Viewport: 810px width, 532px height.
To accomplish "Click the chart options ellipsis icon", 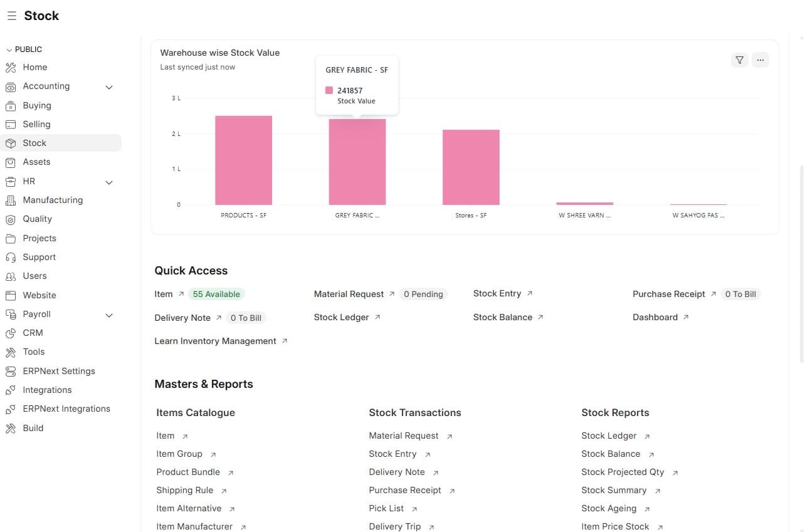I will (760, 60).
